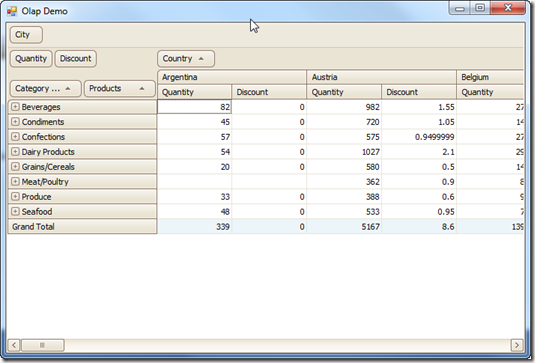Select Grand Total cell 339
This screenshot has width=535, height=363.
pos(194,227)
